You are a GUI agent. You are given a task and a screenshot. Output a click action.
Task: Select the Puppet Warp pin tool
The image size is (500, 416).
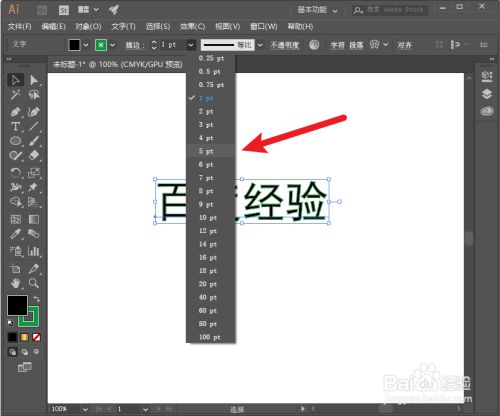(34, 187)
